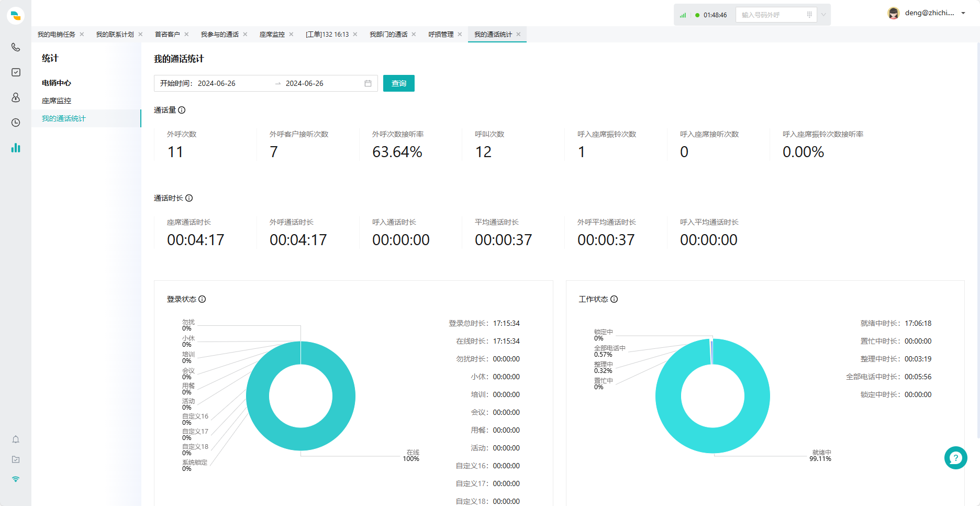This screenshot has width=980, height=506.
Task: Switch to the 我部门的通话 tab
Action: pos(388,35)
